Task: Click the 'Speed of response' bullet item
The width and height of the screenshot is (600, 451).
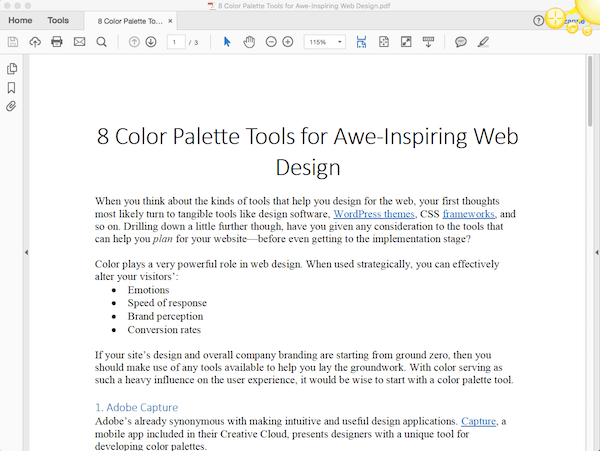Action: pos(167,303)
